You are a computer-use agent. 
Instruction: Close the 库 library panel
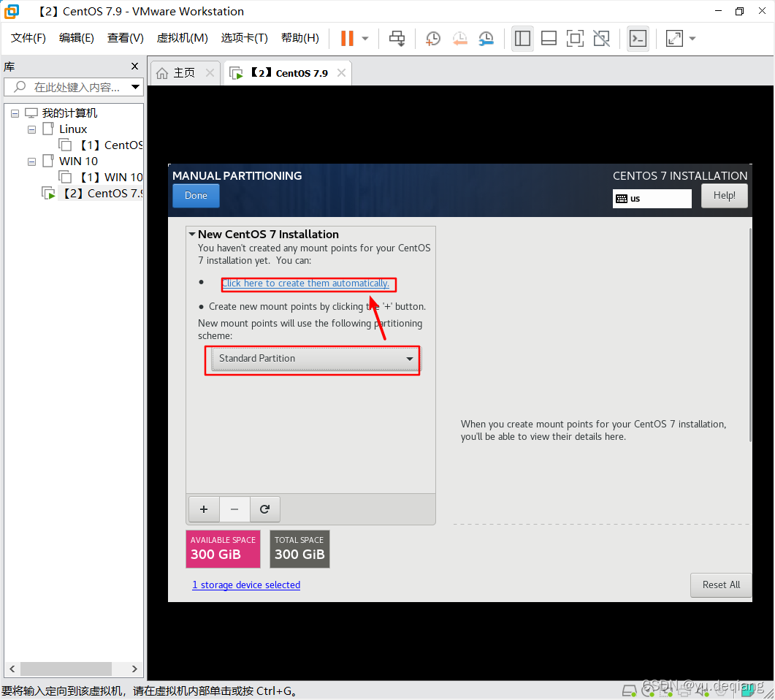point(134,66)
